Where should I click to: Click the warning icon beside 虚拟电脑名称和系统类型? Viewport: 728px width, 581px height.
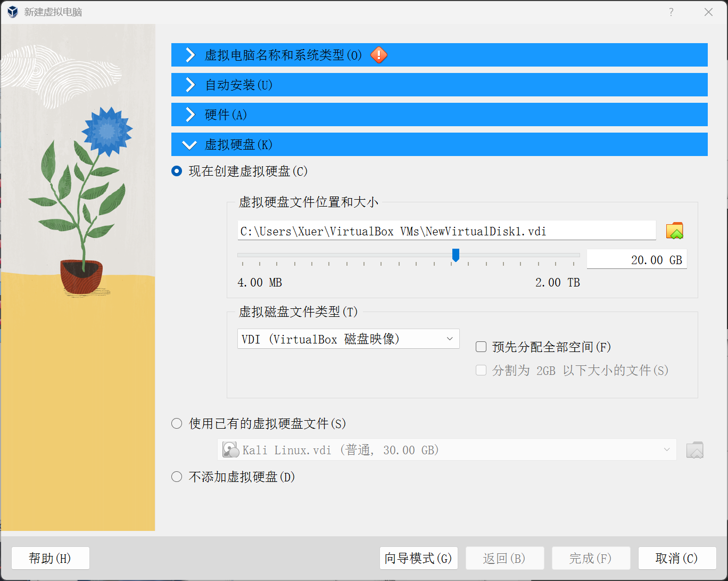coord(378,55)
